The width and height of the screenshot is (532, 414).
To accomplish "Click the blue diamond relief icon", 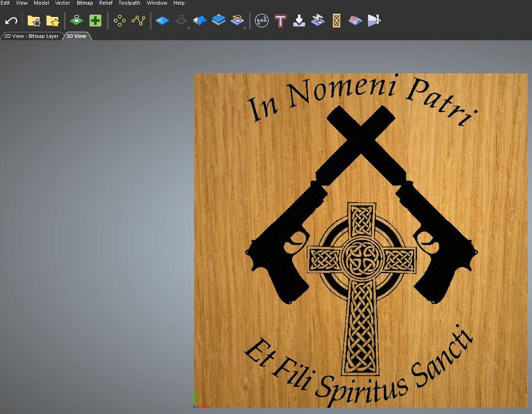I will coord(163,20).
